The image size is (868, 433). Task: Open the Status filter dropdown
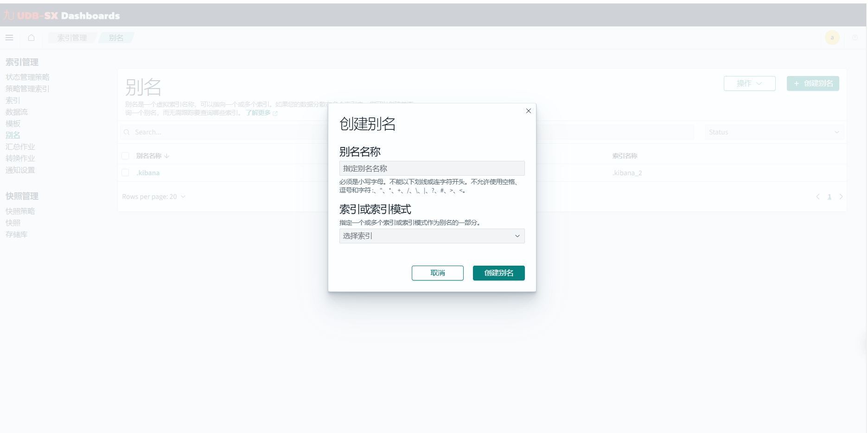774,132
